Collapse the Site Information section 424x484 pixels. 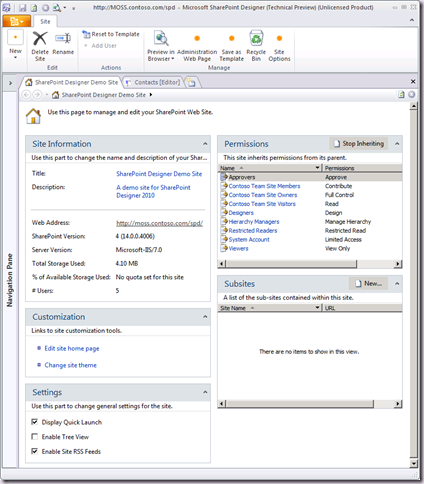pyautogui.click(x=205, y=144)
